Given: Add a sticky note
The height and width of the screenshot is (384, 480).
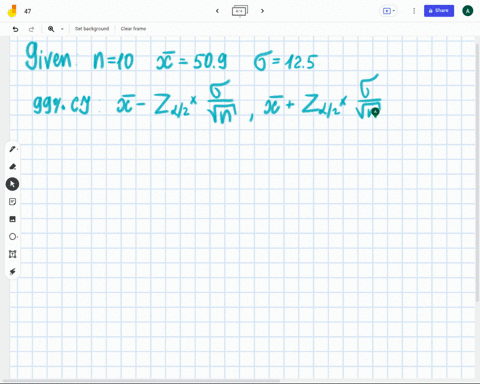Looking at the screenshot, I should (x=12, y=202).
